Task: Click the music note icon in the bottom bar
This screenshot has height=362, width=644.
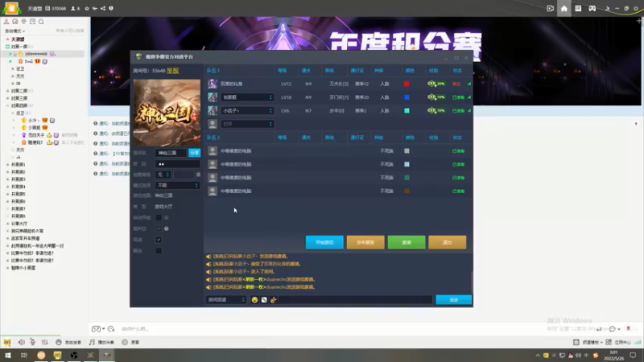Action: [92, 342]
